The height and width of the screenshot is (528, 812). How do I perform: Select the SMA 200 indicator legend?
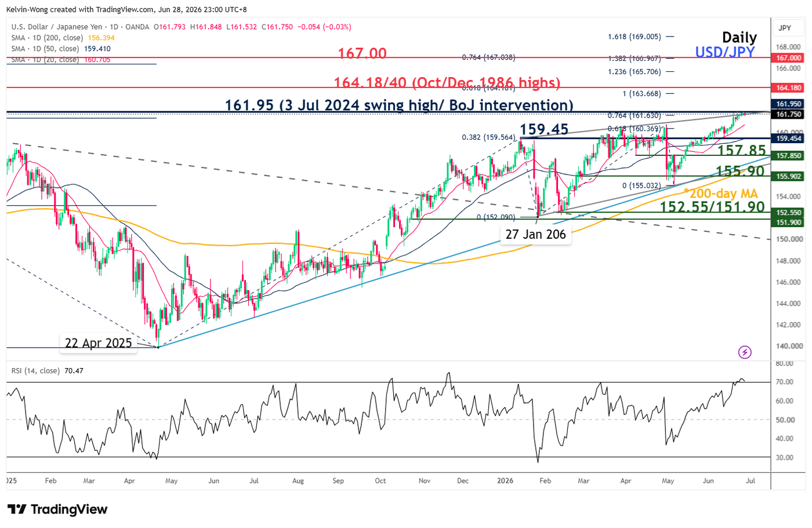point(63,38)
